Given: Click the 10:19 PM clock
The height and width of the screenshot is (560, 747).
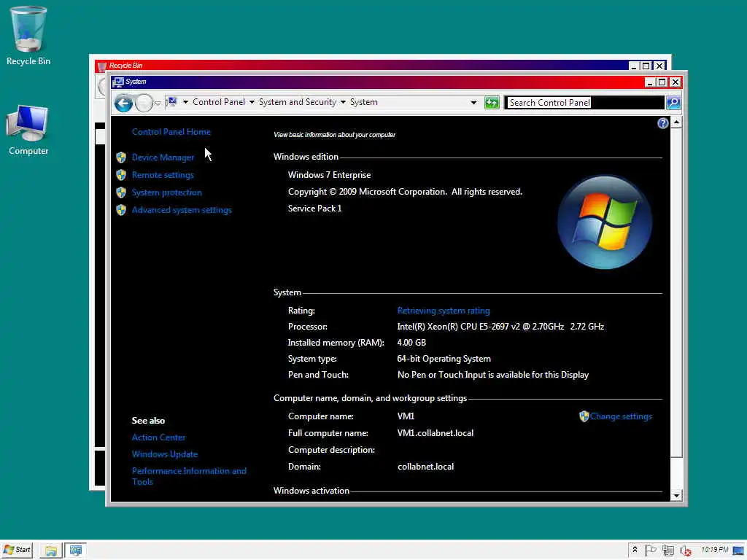Looking at the screenshot, I should 714,550.
